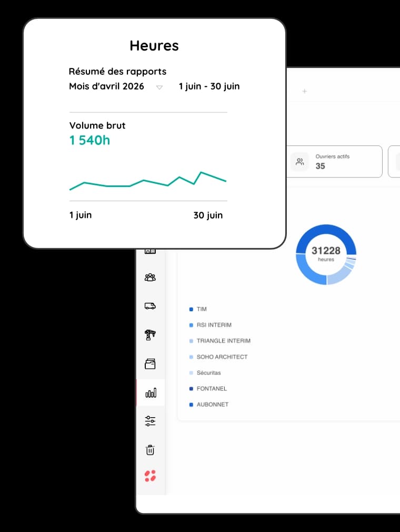The image size is (400, 532).
Task: Click the 30 juin chart axis label
Action: coord(208,215)
